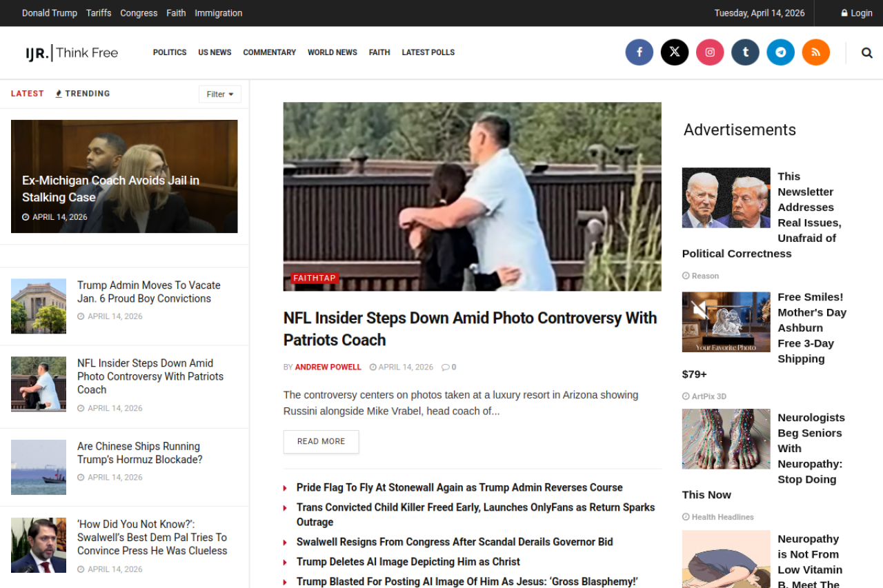
Task: Click the Faith topic in top bar
Action: click(x=176, y=13)
